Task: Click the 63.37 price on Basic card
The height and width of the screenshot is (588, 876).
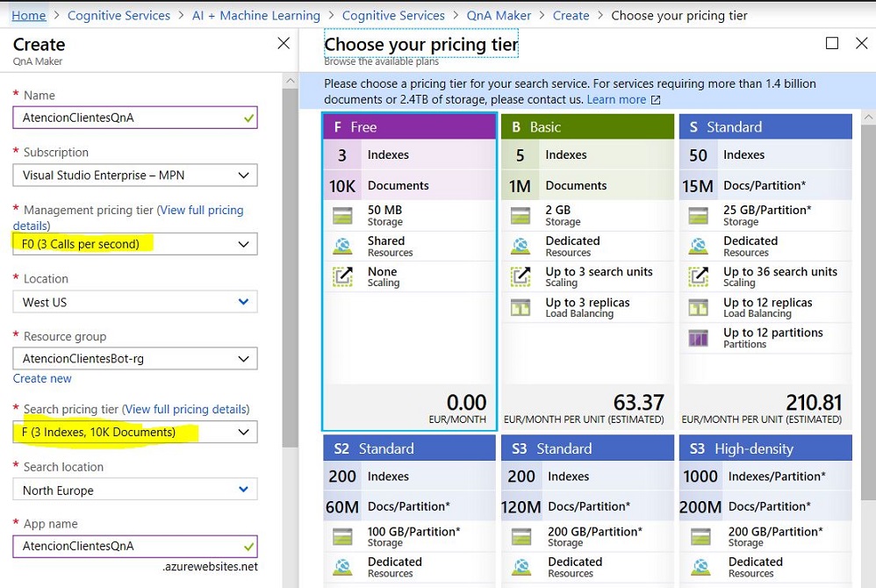Action: (638, 403)
